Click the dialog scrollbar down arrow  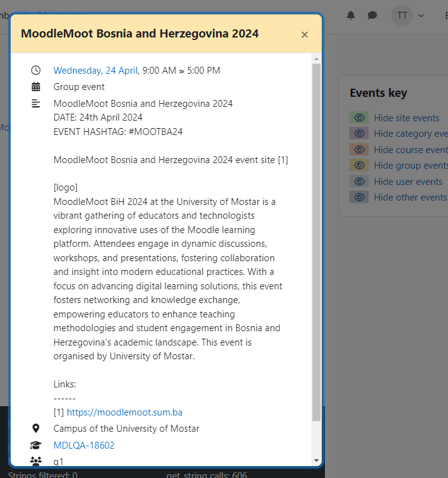pos(316,461)
